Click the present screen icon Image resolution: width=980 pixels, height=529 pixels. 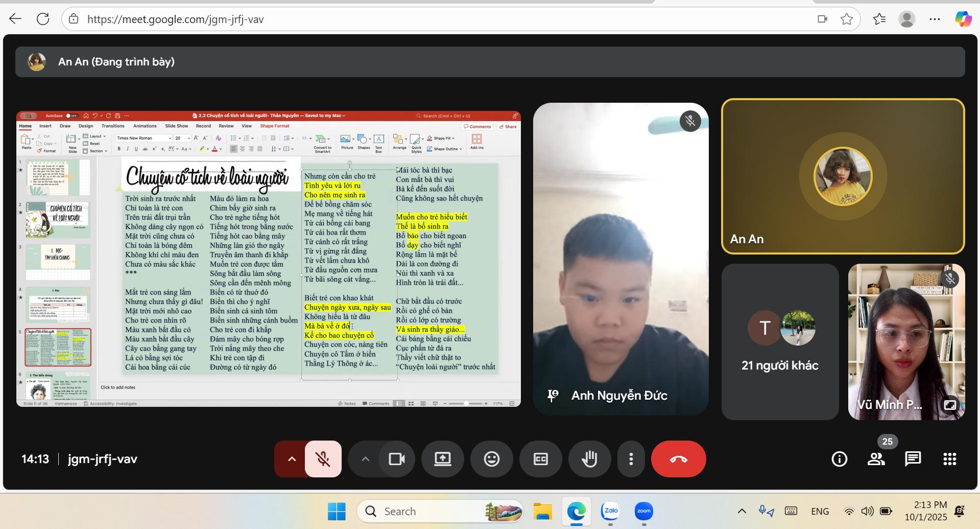click(442, 459)
